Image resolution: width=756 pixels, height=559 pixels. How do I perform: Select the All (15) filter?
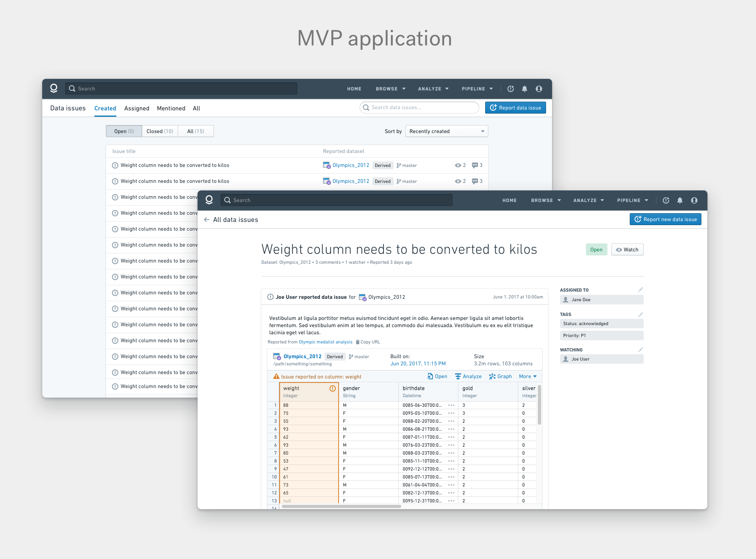[x=196, y=131]
